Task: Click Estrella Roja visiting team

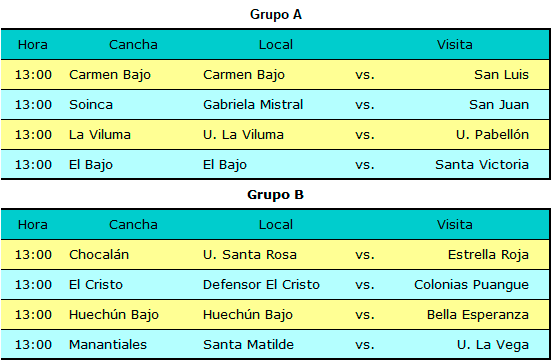Action: (x=488, y=255)
